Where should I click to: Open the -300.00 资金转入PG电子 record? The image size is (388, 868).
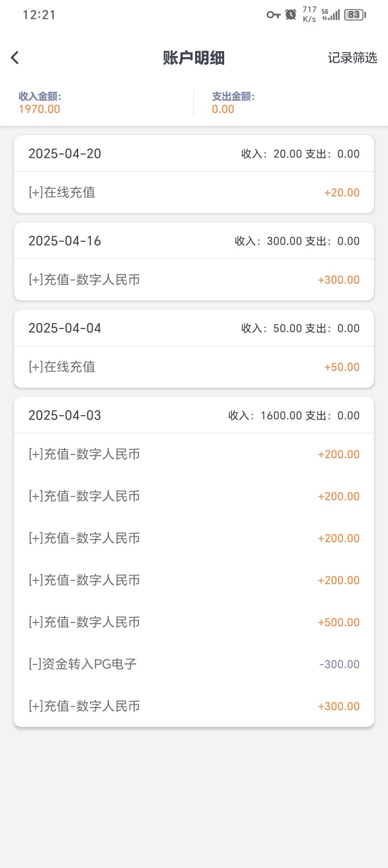tap(194, 664)
